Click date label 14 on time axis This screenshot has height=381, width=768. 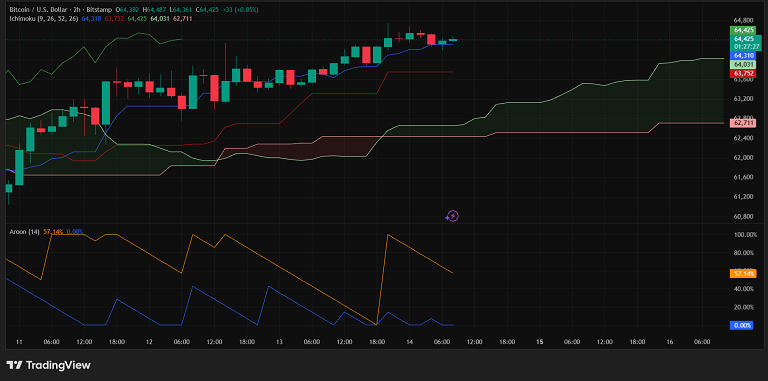pyautogui.click(x=409, y=342)
